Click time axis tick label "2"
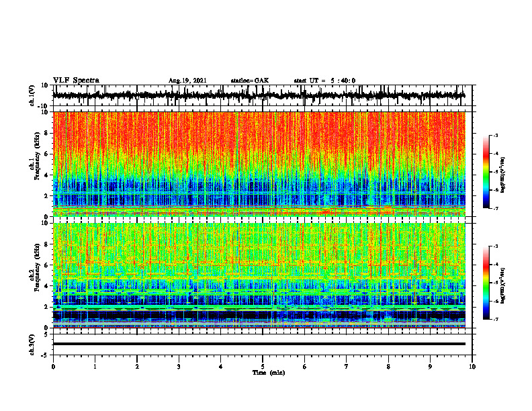 click(x=137, y=367)
